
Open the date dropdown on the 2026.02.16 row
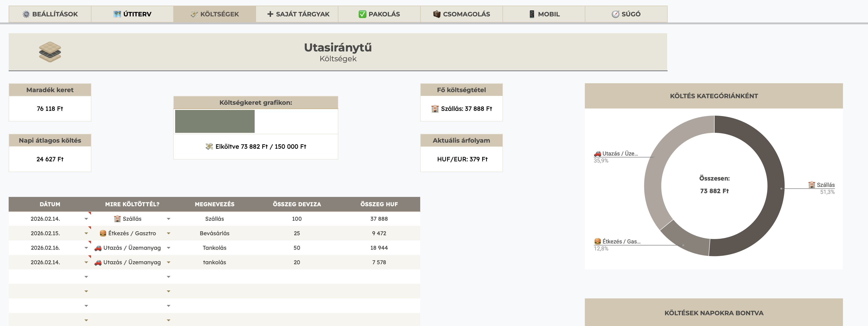point(86,247)
